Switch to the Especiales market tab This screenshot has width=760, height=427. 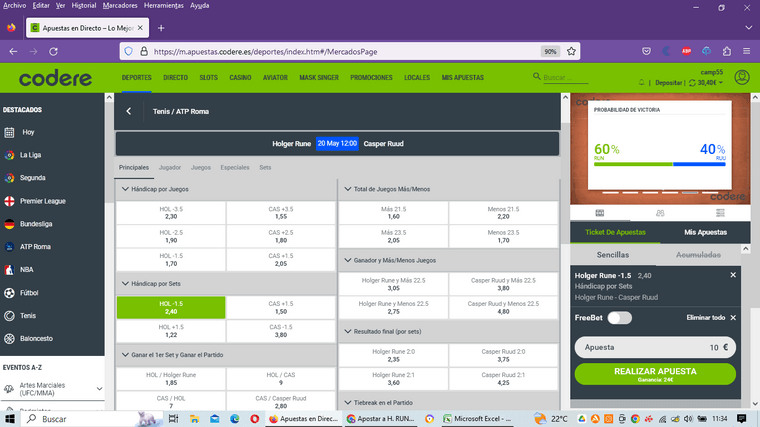tap(235, 168)
